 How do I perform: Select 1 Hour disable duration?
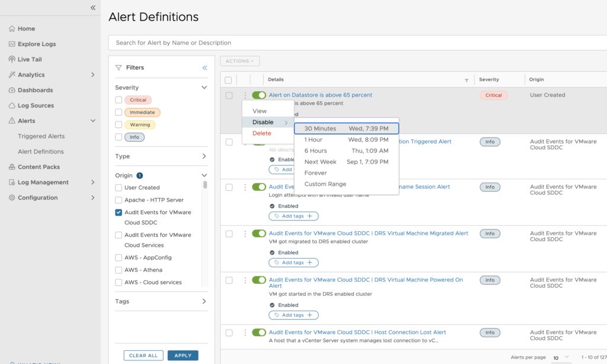346,140
